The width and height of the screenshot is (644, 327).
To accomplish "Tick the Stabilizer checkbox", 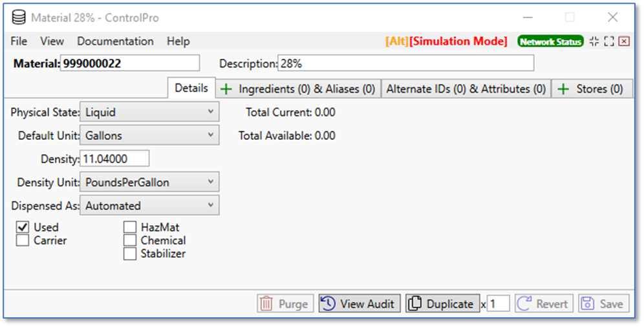I will 130,254.
